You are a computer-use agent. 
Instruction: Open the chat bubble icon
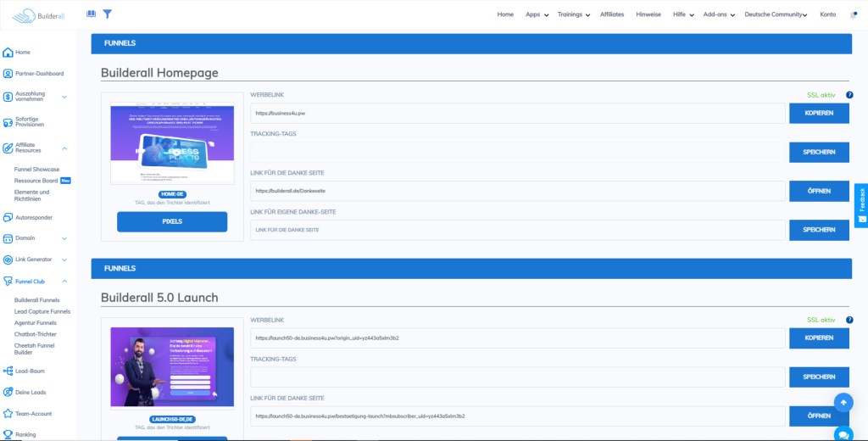pos(843,433)
